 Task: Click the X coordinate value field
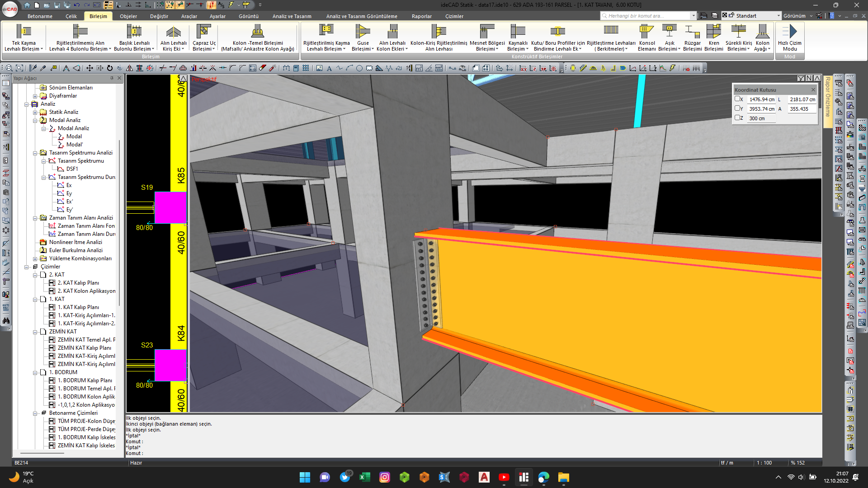click(x=761, y=99)
